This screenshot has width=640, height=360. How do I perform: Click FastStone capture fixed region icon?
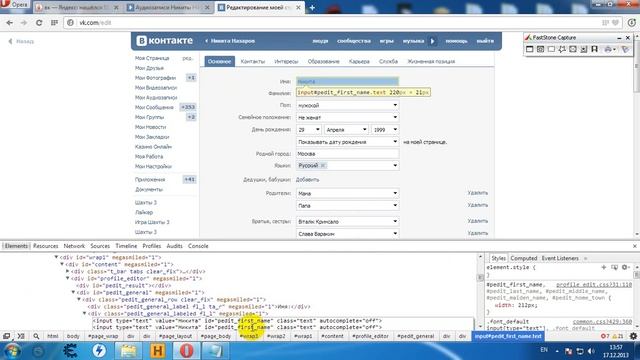click(x=595, y=49)
